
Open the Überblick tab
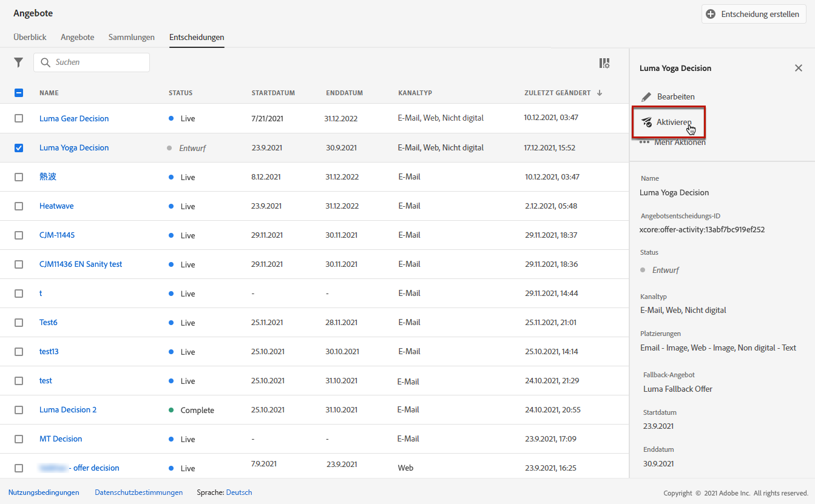click(x=30, y=37)
